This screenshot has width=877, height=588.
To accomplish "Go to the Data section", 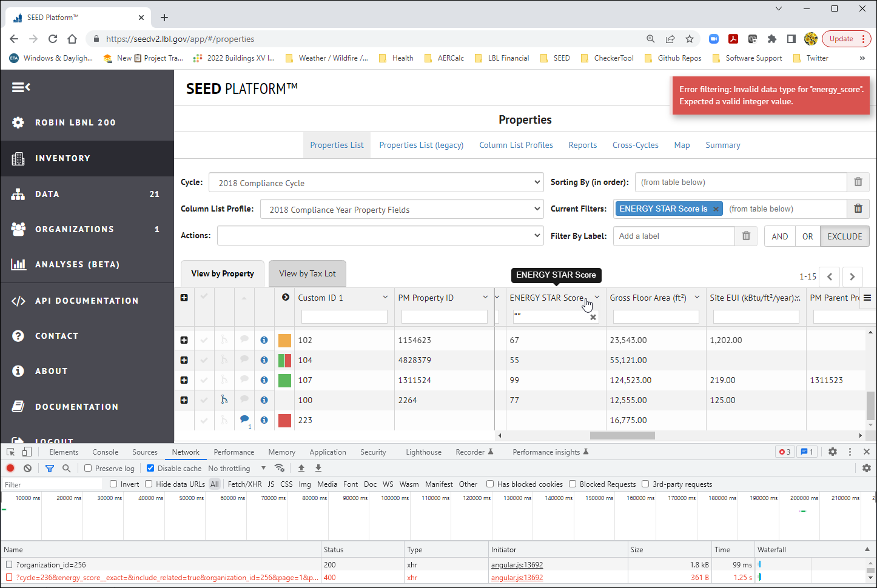I will coord(87,194).
